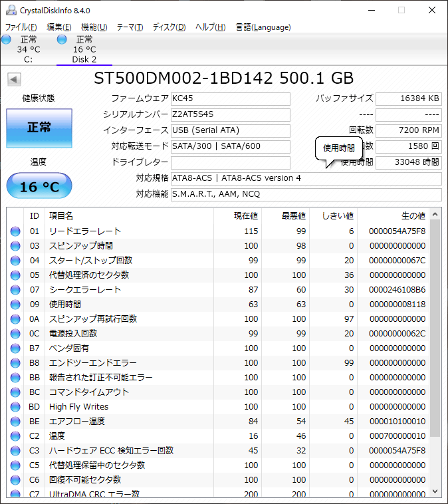Click the power on count field 1580 回

pos(409,146)
